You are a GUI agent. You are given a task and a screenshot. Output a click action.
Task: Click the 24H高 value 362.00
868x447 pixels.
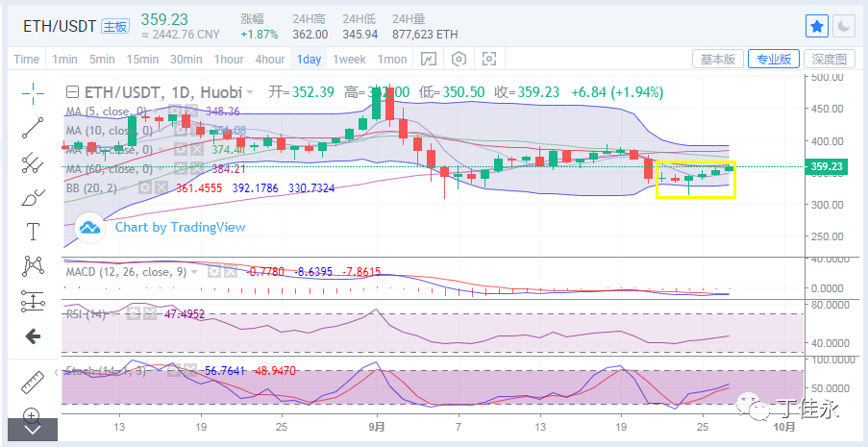(310, 35)
